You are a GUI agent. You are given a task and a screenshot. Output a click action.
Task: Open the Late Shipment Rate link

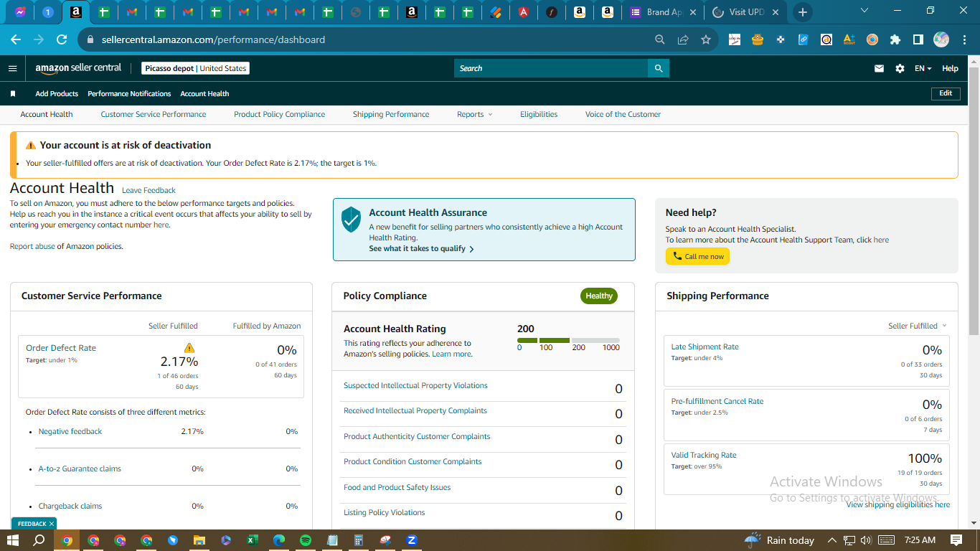click(705, 347)
